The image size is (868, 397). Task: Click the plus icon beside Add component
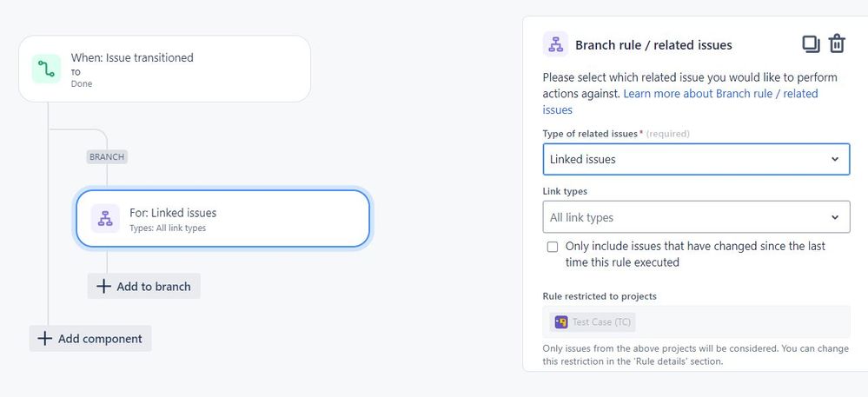[44, 338]
